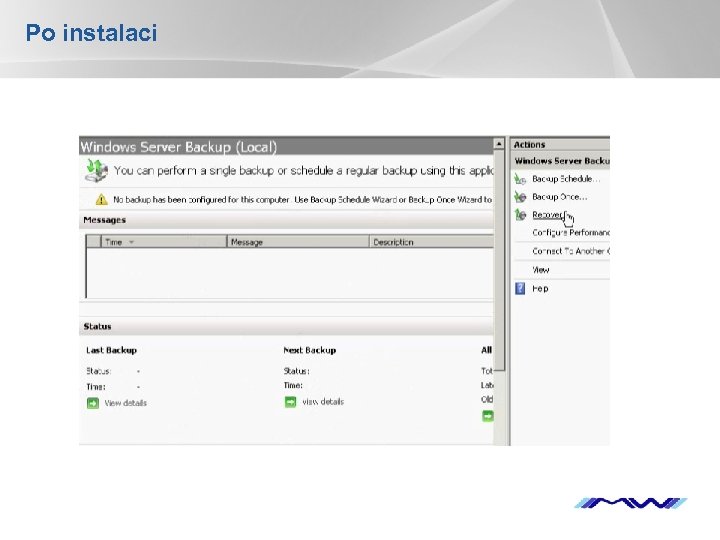
Task: Click the Windows Server Backup (Local) title
Action: [179, 147]
